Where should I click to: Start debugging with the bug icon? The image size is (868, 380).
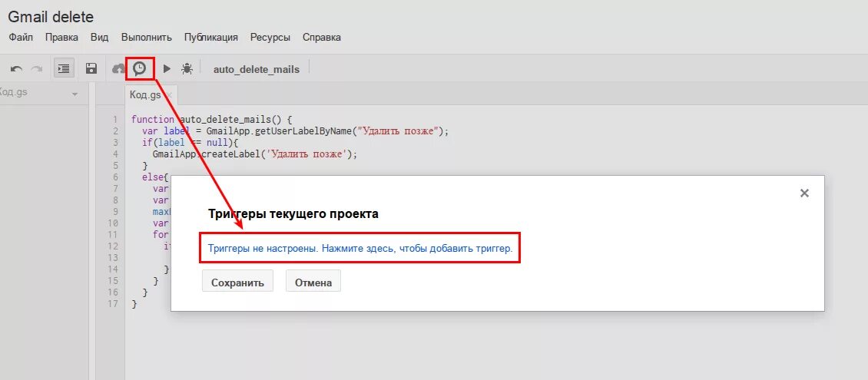[187, 69]
